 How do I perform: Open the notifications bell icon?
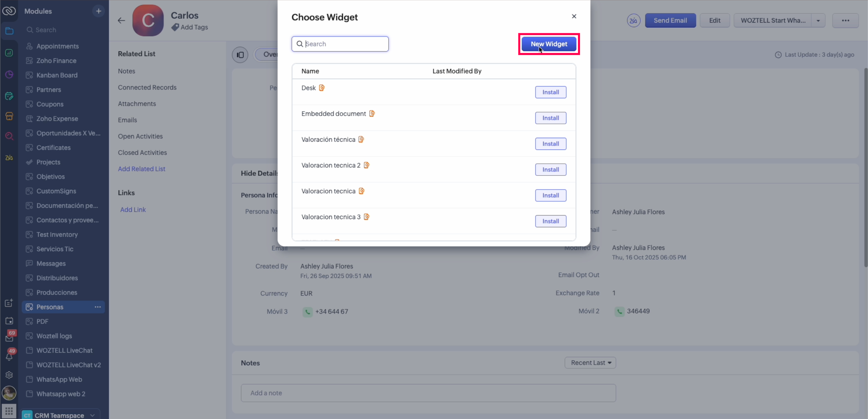point(9,357)
